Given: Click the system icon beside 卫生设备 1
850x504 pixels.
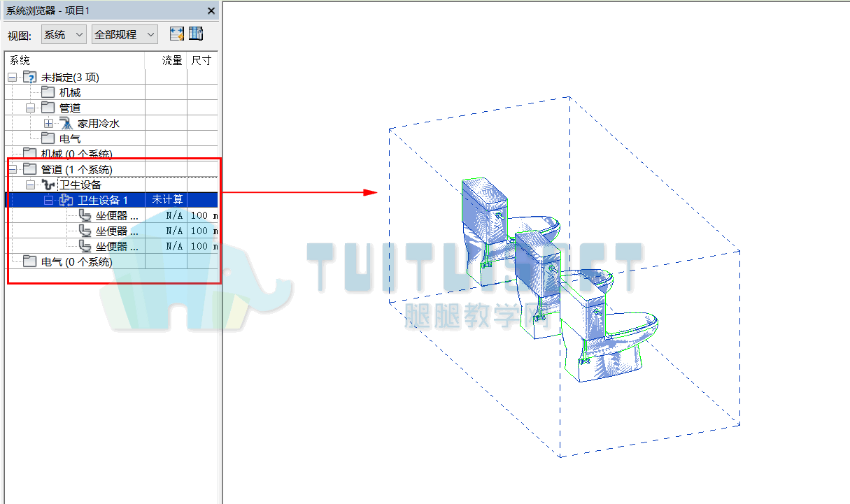Looking at the screenshot, I should [x=66, y=200].
